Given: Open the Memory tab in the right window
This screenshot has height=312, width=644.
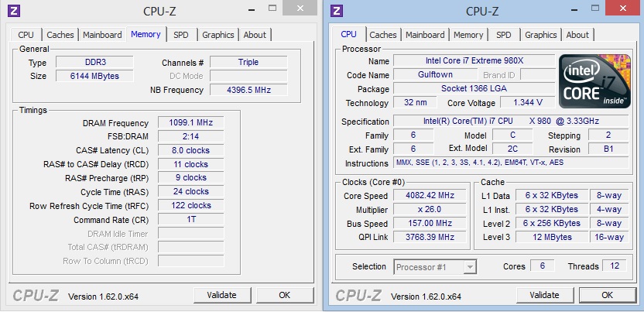Looking at the screenshot, I should click(468, 35).
